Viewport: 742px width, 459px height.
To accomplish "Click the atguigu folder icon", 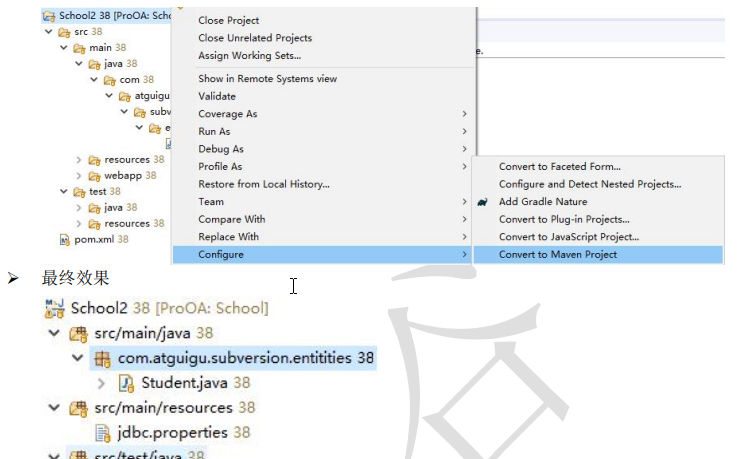I will 124,96.
